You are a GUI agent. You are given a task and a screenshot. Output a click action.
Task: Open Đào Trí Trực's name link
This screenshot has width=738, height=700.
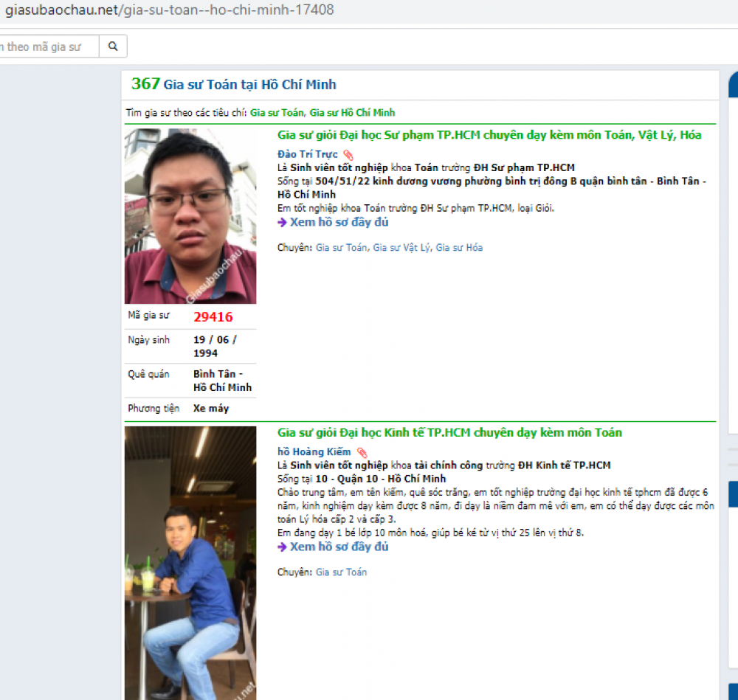click(x=307, y=154)
